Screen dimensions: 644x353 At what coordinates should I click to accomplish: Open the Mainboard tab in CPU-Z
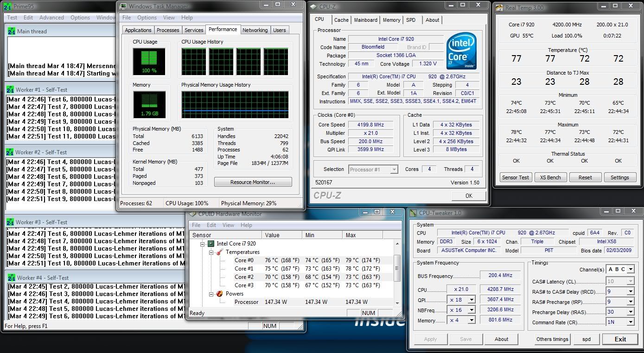365,20
